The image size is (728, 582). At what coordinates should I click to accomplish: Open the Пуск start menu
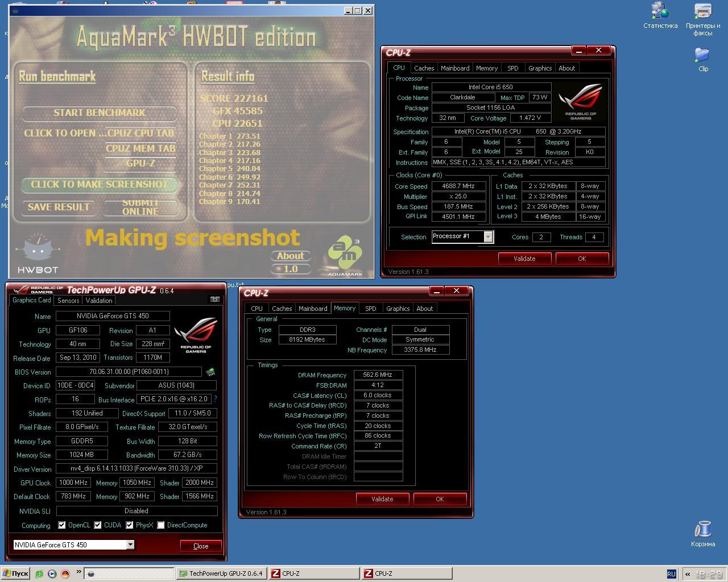[x=15, y=573]
